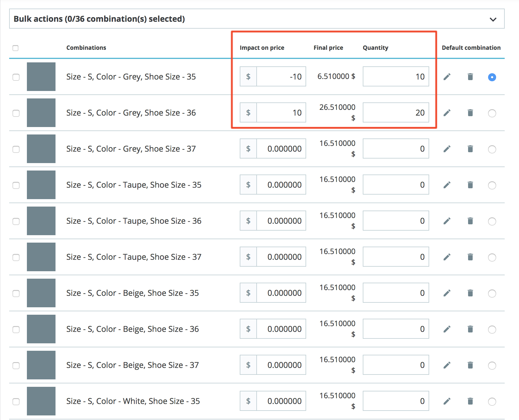Click the Final price column header
Screen dimensions: 519x420
328,48
